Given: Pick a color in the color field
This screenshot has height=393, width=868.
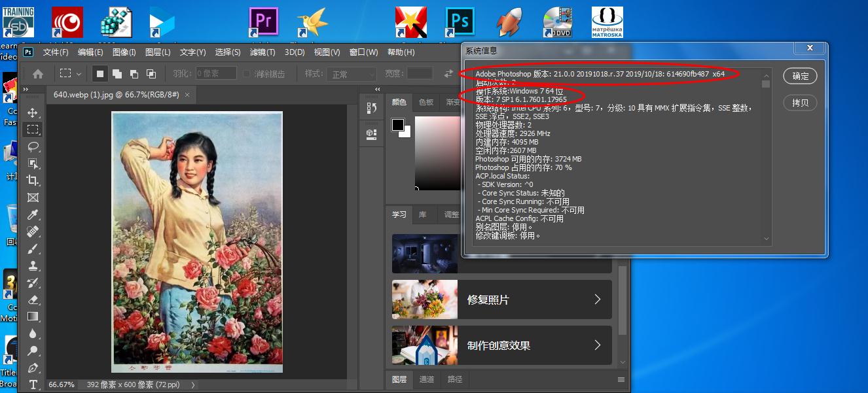Looking at the screenshot, I should (x=438, y=154).
